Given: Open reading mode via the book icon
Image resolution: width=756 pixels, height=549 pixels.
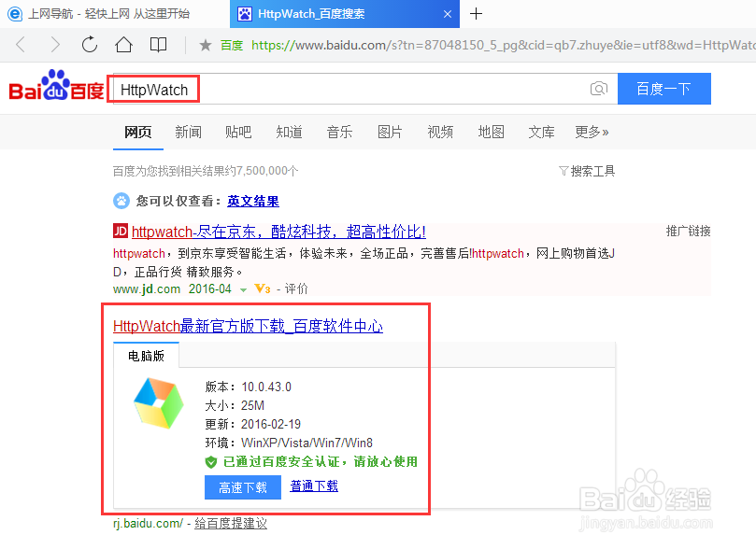Looking at the screenshot, I should [158, 44].
